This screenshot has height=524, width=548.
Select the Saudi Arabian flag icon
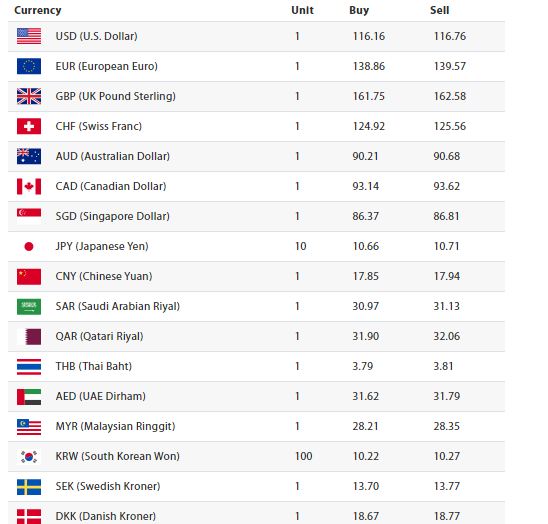[x=29, y=307]
